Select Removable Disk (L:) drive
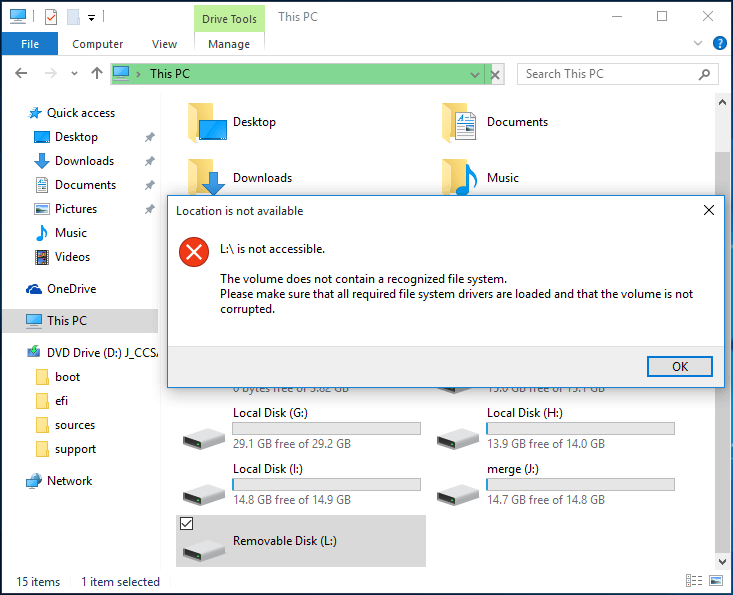Viewport: 733px width, 595px height. [301, 541]
